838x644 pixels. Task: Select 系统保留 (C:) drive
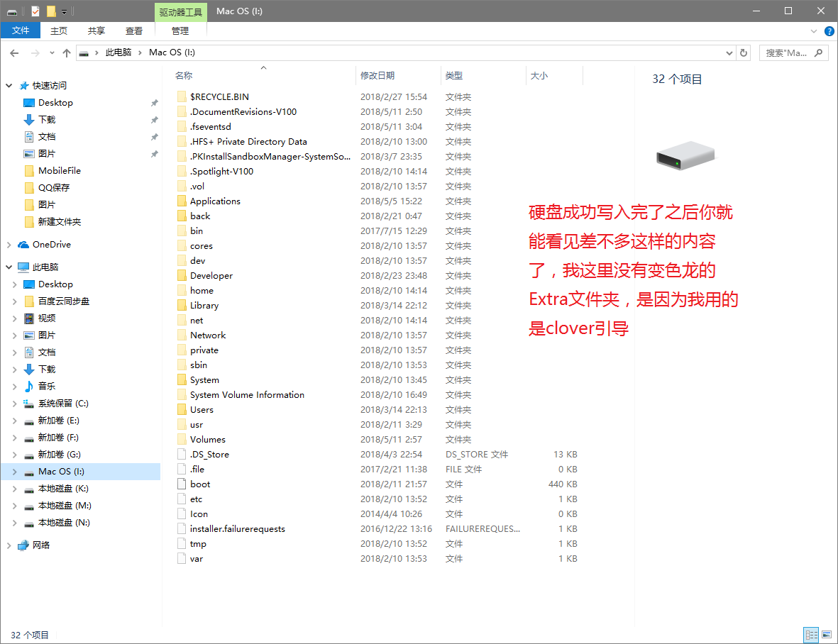pos(63,403)
